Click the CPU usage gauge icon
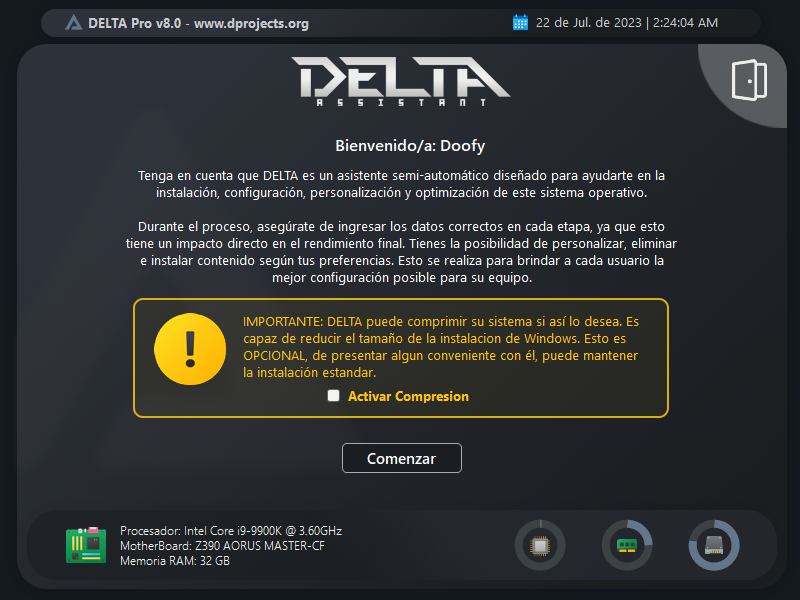Image resolution: width=800 pixels, height=600 pixels. (x=540, y=545)
